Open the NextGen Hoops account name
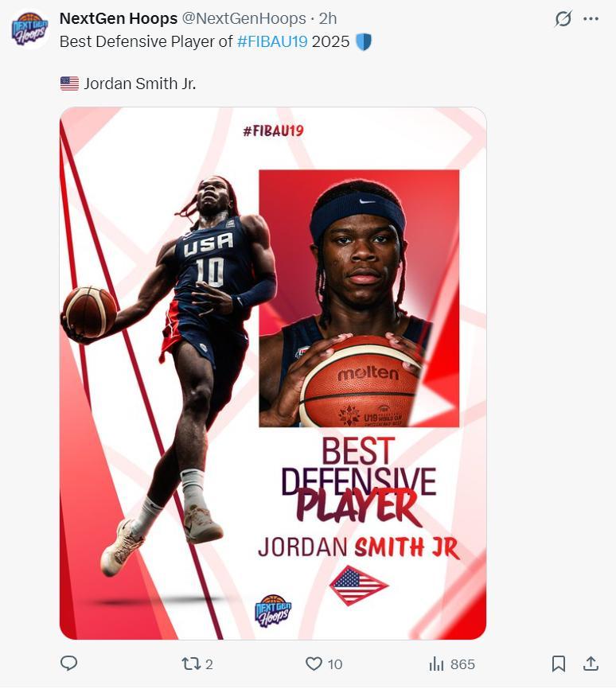Image resolution: width=616 pixels, height=689 pixels. (119, 18)
